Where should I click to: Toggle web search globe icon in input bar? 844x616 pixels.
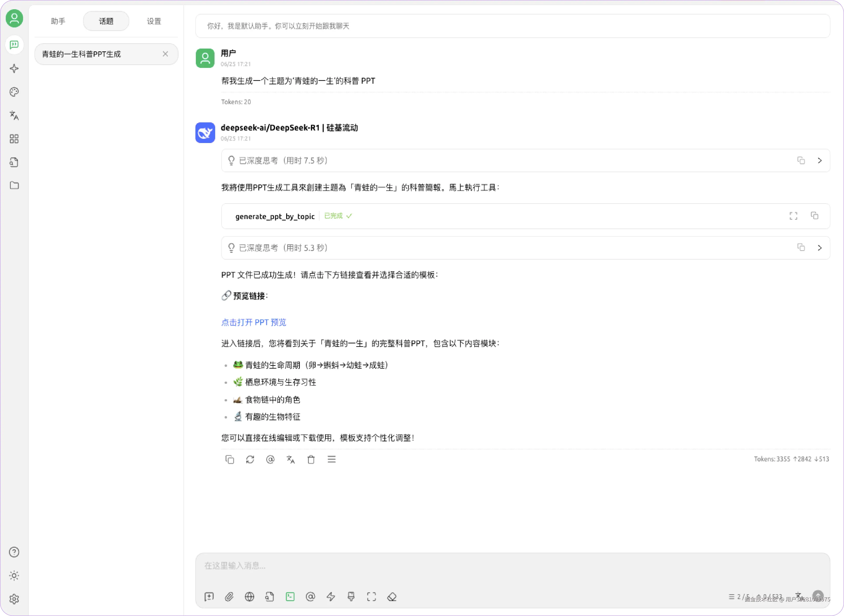[249, 597]
